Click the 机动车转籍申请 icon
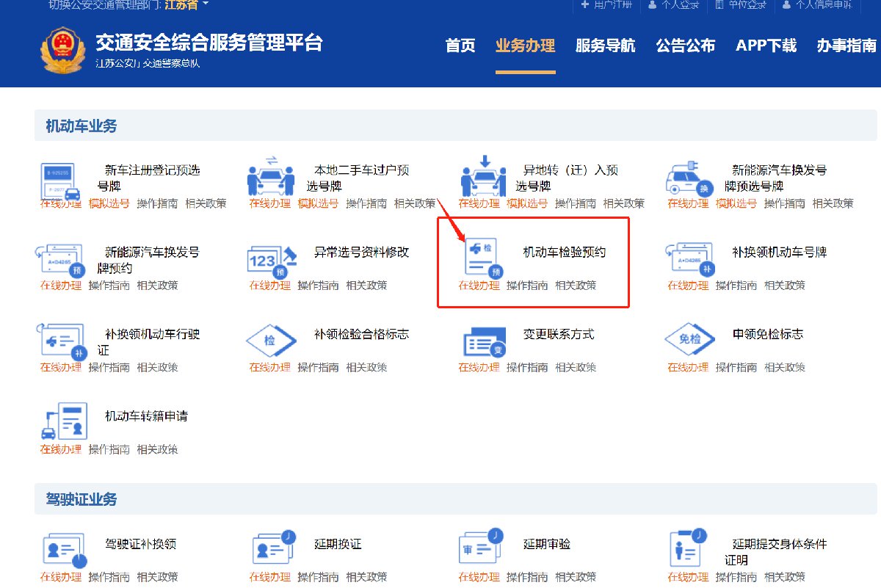 (x=63, y=421)
